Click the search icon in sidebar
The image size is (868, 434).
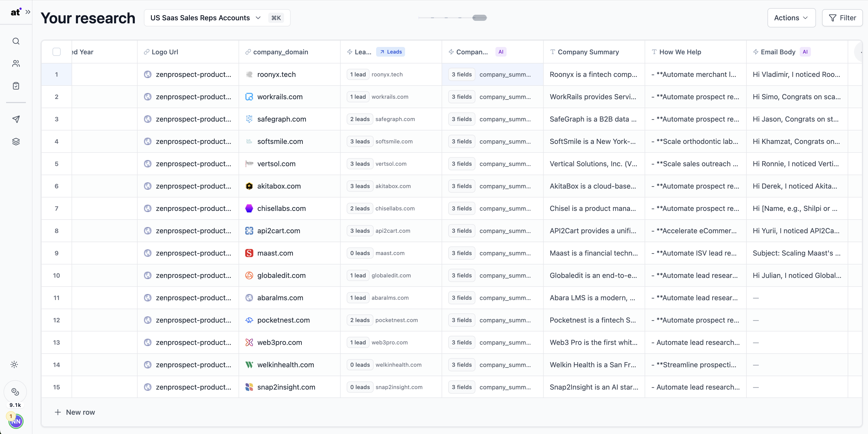coord(16,41)
